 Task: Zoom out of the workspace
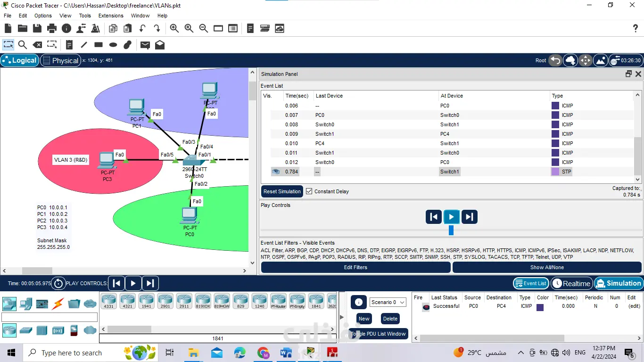coord(204,29)
